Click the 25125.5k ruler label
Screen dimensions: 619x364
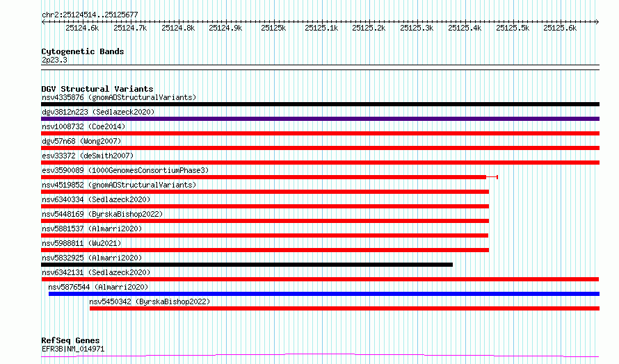coord(513,28)
